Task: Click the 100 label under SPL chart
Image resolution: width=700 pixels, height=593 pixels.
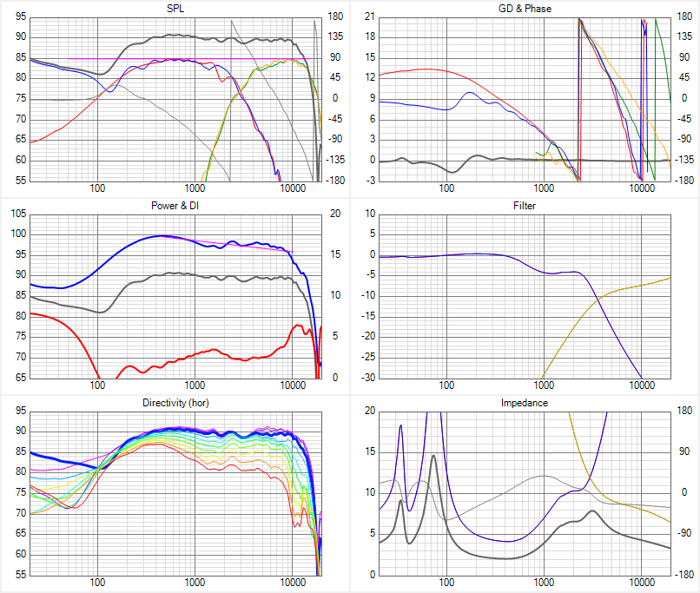Action: pyautogui.click(x=97, y=188)
